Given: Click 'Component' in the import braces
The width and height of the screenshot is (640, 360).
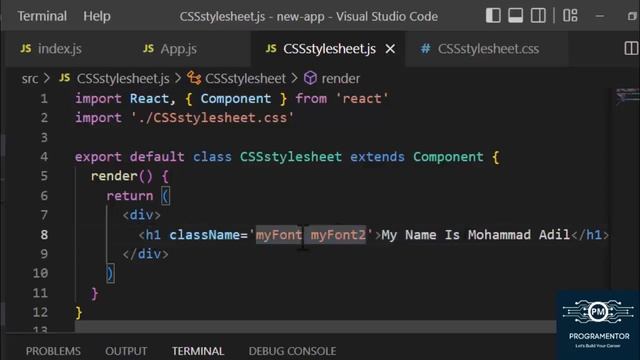Looking at the screenshot, I should pos(236,99).
